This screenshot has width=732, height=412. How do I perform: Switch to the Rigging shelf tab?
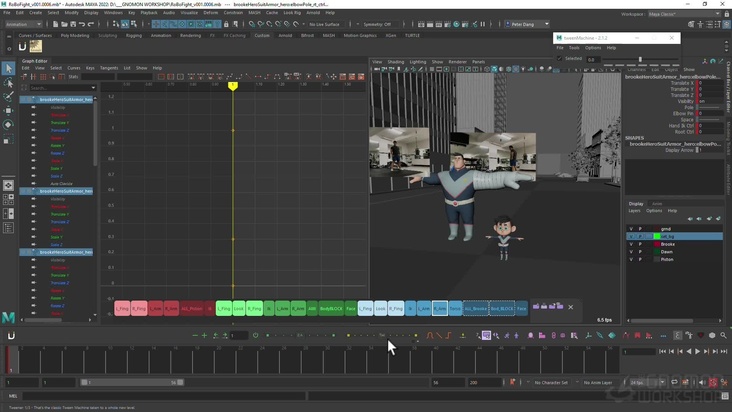[x=134, y=35]
